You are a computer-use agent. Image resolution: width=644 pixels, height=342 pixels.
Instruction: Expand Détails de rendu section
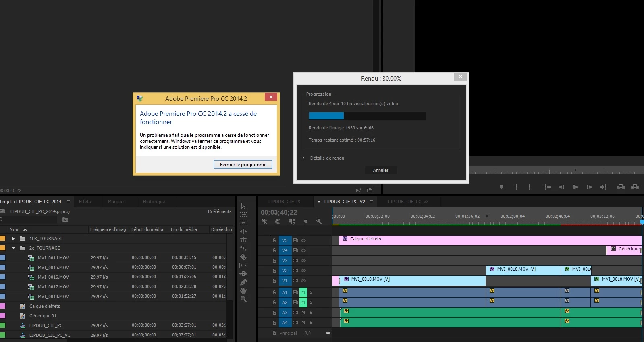click(303, 158)
